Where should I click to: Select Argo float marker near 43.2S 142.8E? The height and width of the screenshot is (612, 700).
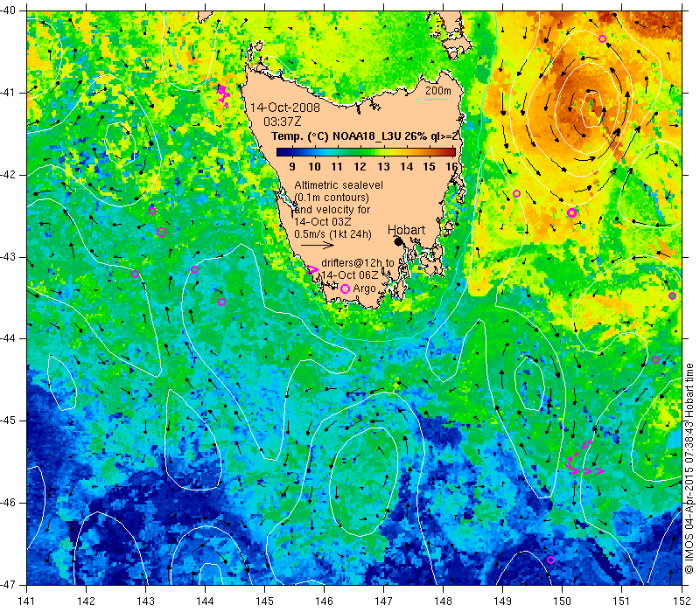coord(136,275)
